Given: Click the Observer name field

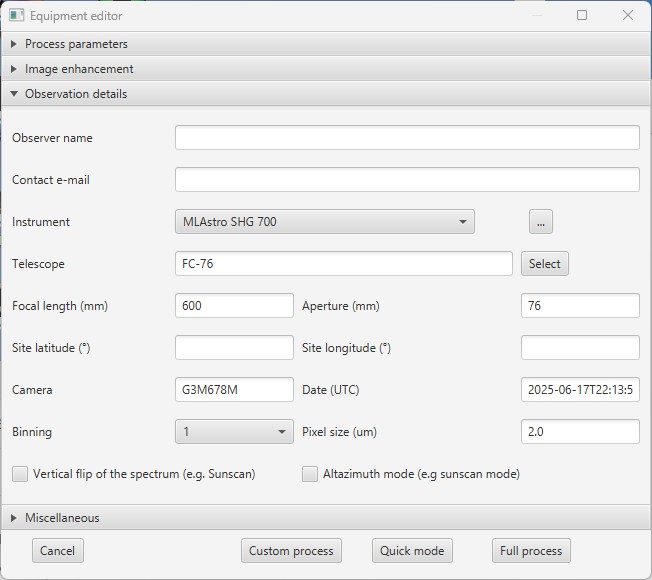Looking at the screenshot, I should [x=407, y=138].
